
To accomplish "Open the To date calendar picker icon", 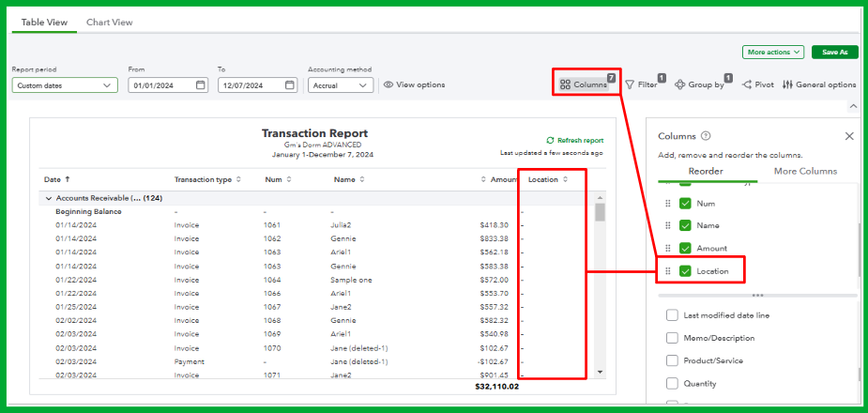I will point(290,85).
